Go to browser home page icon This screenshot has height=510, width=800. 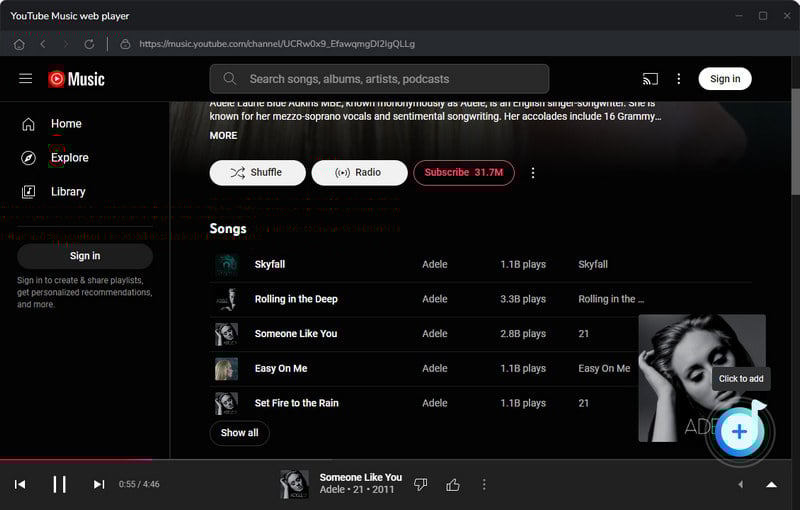coord(19,44)
